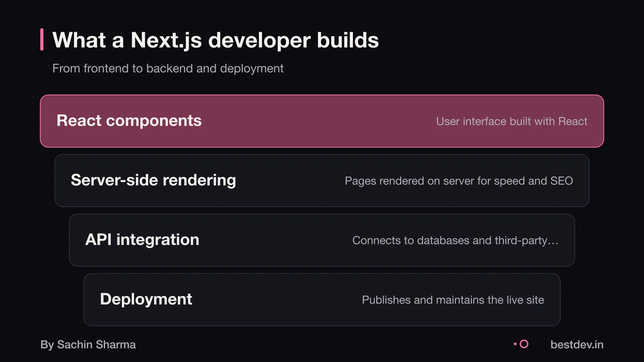
Task: Click 'Connects to databases and third-party…' text
Action: (x=455, y=241)
